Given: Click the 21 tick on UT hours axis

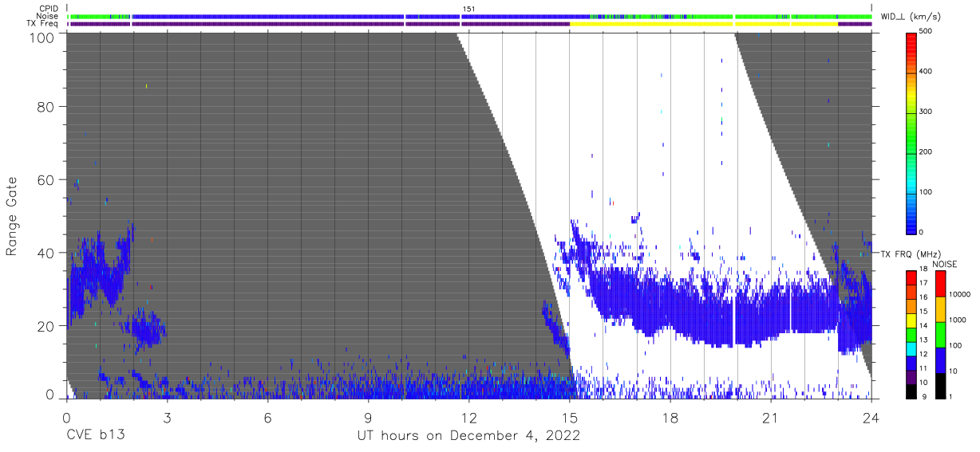Looking at the screenshot, I should tap(771, 418).
